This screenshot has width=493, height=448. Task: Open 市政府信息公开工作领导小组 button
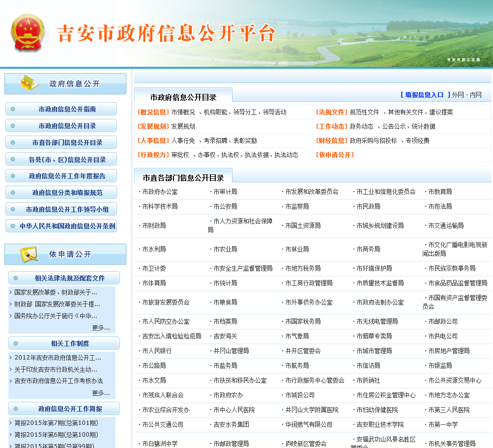61,209
